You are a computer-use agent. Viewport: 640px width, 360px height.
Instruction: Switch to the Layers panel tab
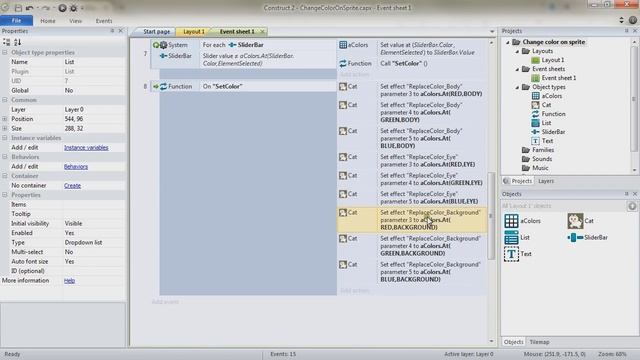coord(546,181)
